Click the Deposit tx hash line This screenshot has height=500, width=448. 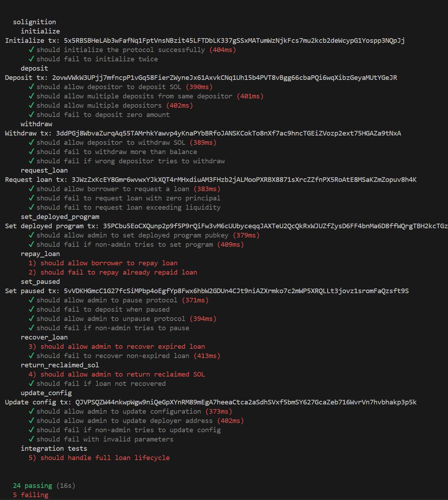click(201, 77)
